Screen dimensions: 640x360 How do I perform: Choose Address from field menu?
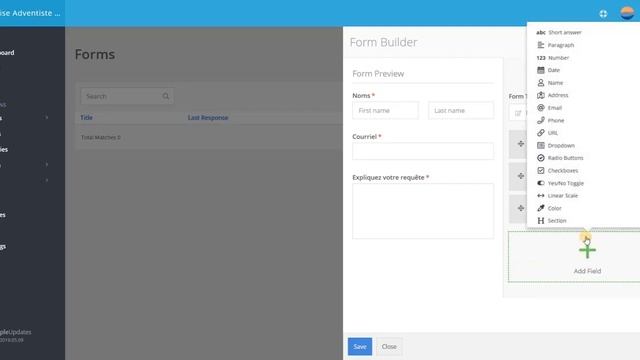[558, 95]
